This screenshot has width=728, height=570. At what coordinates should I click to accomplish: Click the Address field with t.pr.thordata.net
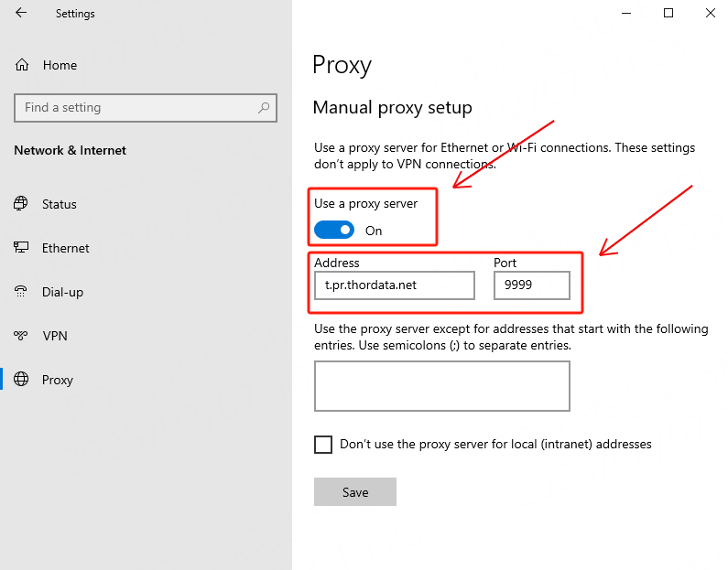coord(395,285)
